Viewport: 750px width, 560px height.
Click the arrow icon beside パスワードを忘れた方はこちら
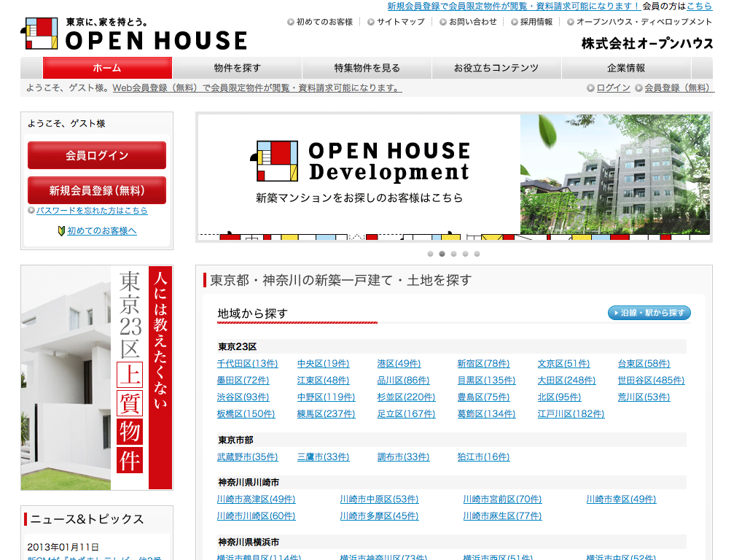[31, 211]
